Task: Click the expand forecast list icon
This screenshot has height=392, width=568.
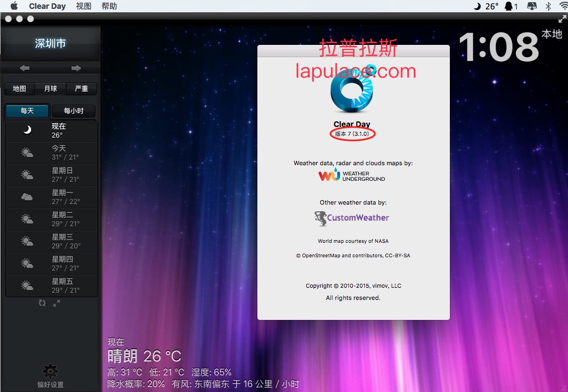Action: click(57, 303)
